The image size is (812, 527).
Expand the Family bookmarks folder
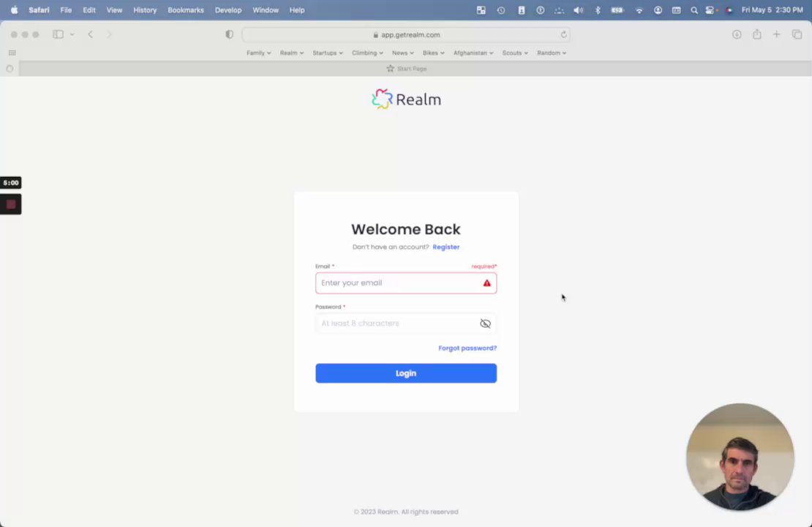(x=258, y=53)
